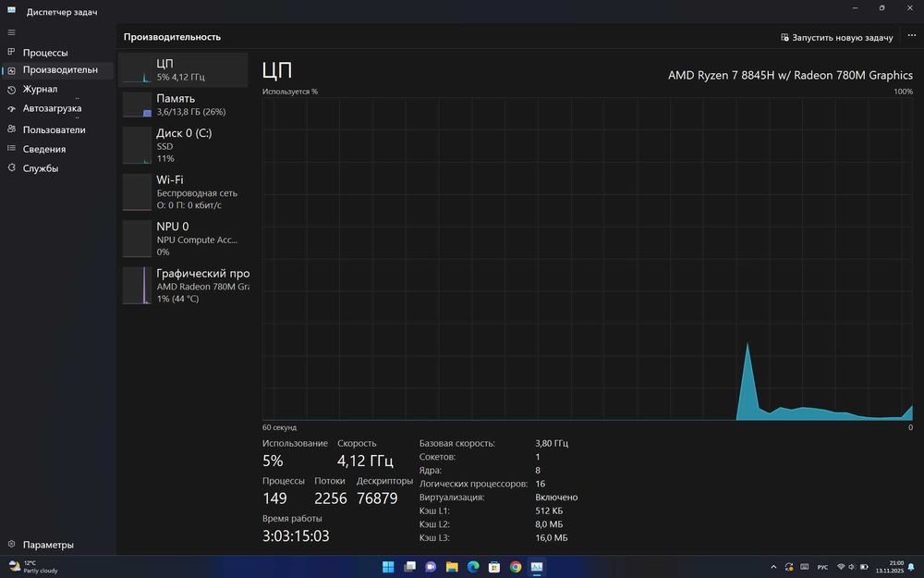The width and height of the screenshot is (924, 578).
Task: Click the Task Manager taskbar icon
Action: tap(537, 567)
